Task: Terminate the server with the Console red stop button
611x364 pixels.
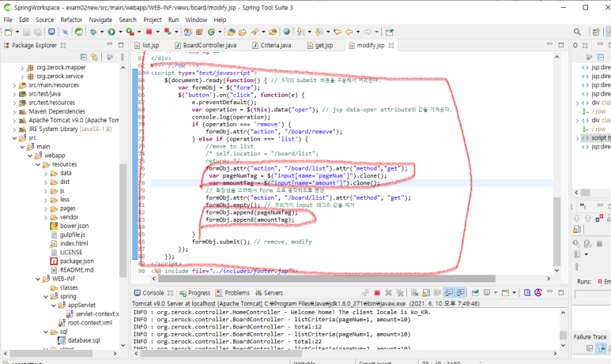Action: tap(377, 293)
